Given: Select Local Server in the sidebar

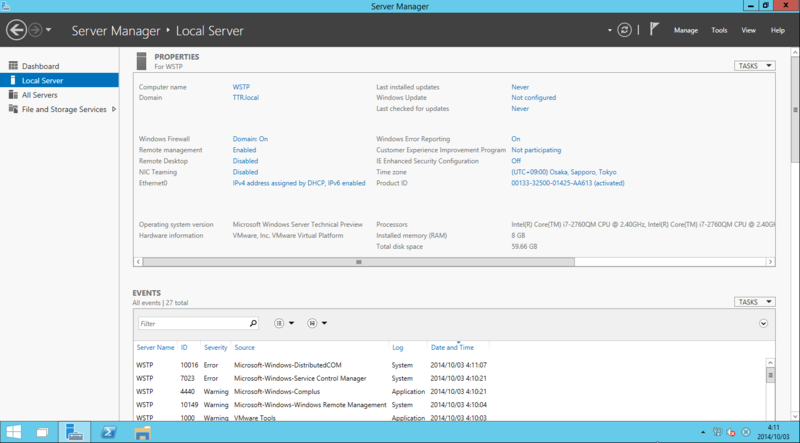Looking at the screenshot, I should click(59, 80).
